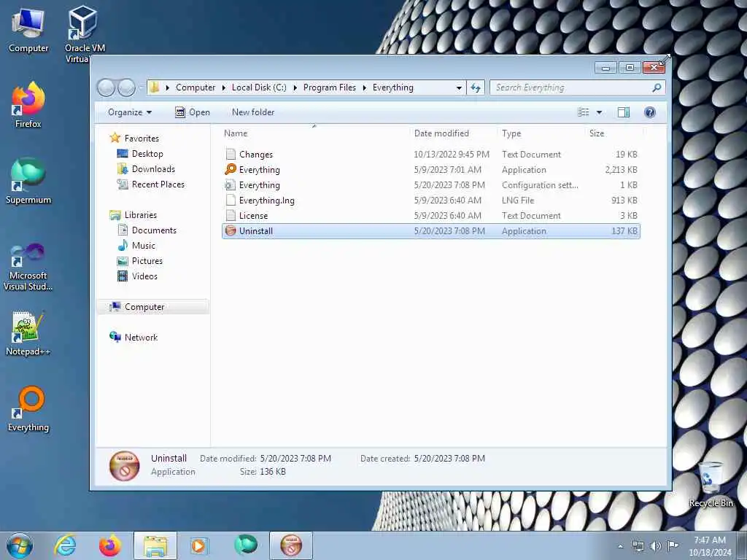747x560 pixels.
Task: Open Microsoft Visual Studio desktop shortcut
Action: (28, 267)
